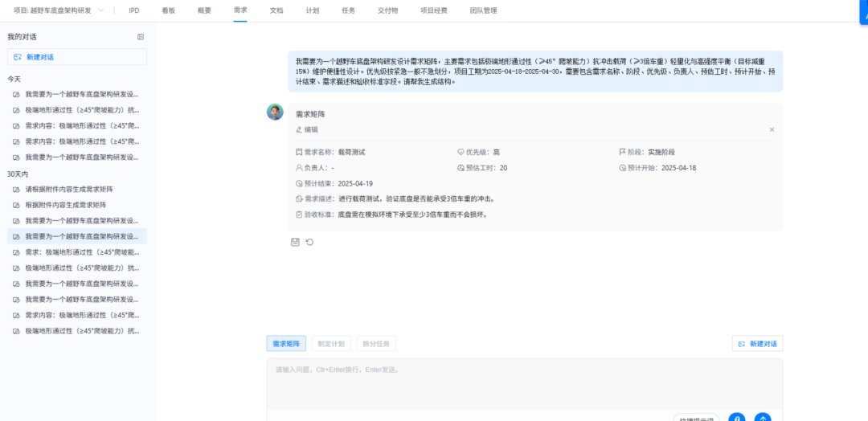
Task: Click the icon before 需求描述
Action: click(299, 199)
